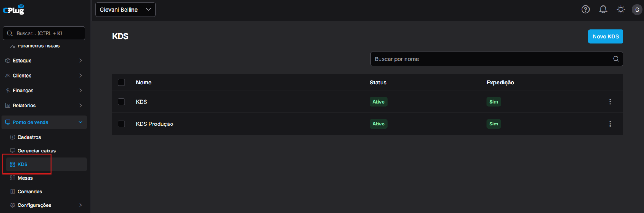Screen dimensions: 644x213
Task: Click the Nome column header
Action: (x=144, y=83)
